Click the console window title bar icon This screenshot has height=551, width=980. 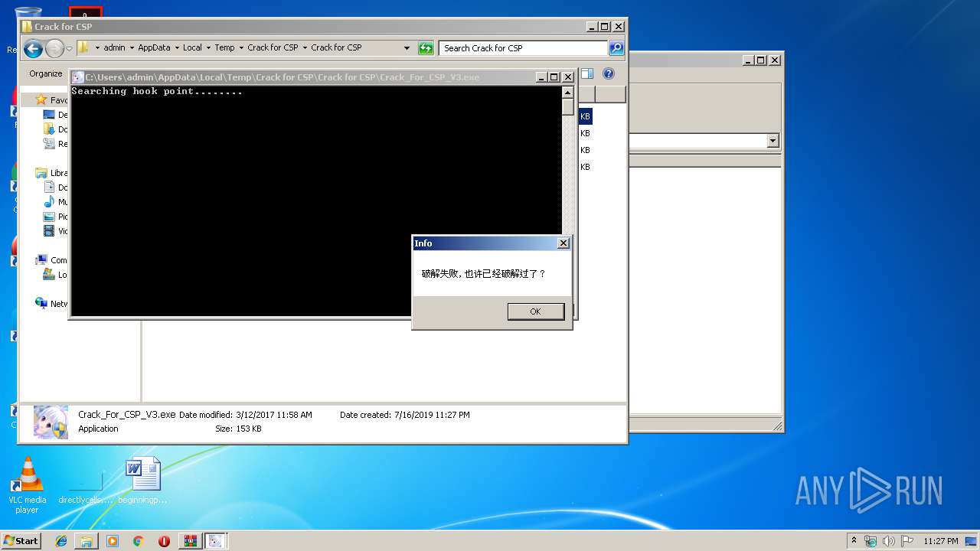[77, 77]
